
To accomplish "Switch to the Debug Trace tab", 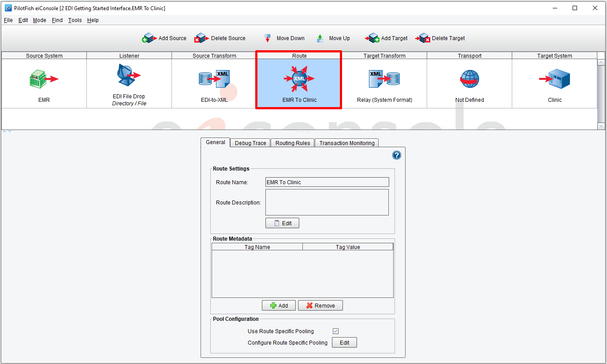I will [250, 143].
